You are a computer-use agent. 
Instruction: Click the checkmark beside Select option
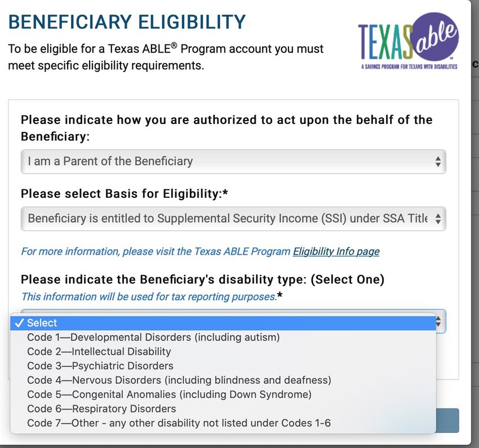[19, 323]
